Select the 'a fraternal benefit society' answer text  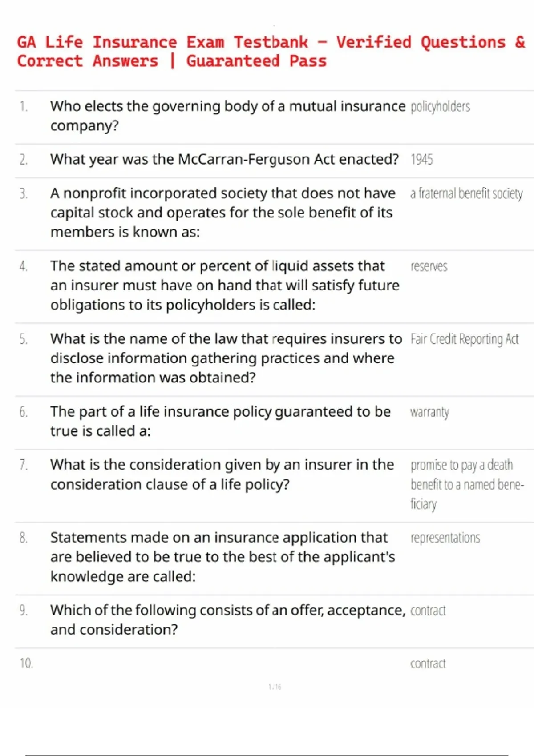(x=466, y=194)
